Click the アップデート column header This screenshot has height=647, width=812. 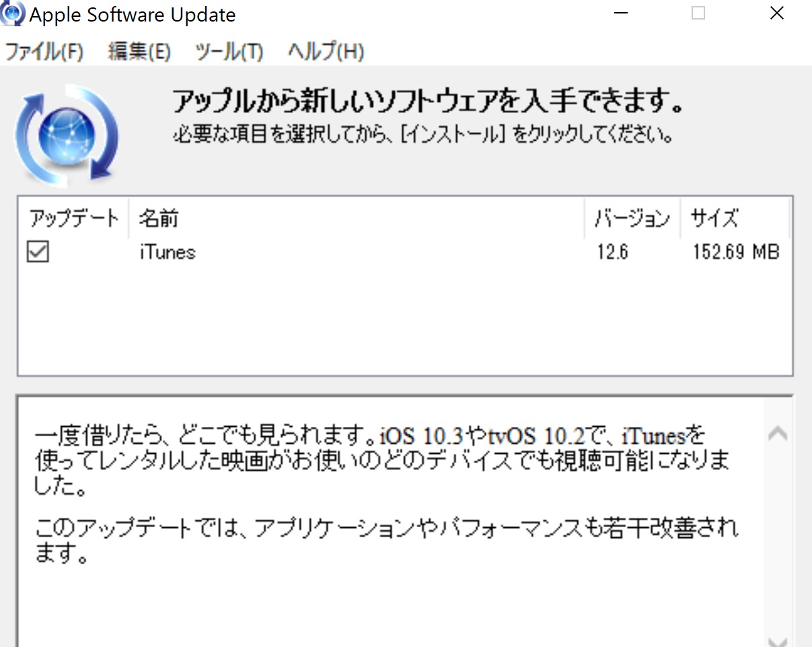pyautogui.click(x=73, y=219)
